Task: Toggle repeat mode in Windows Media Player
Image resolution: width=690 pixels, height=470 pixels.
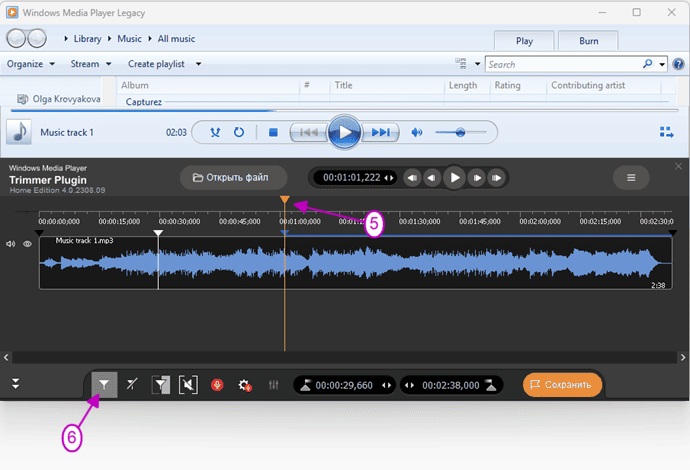Action: 239,132
